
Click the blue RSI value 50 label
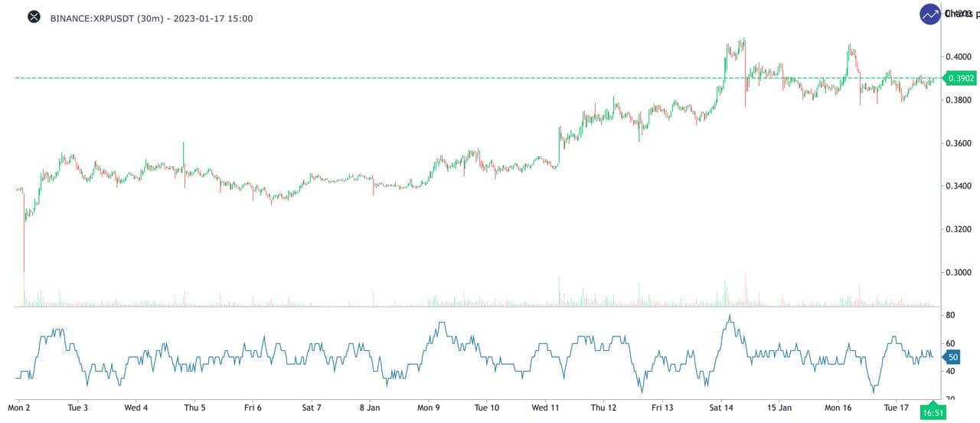click(x=952, y=357)
